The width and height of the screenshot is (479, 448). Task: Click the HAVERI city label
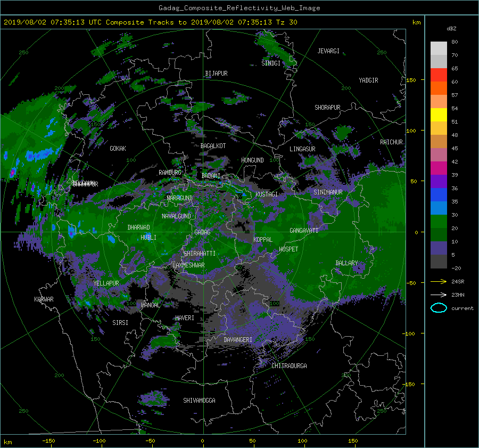pos(185,318)
